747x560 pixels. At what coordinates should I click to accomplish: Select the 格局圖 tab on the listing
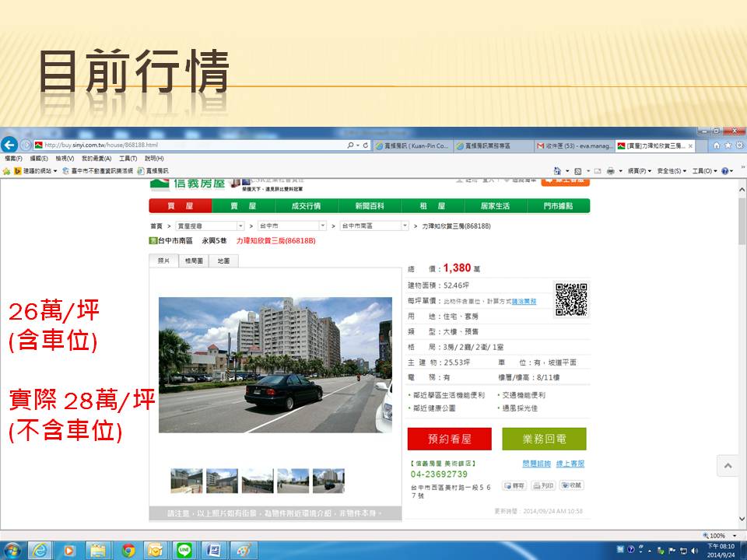pyautogui.click(x=194, y=261)
